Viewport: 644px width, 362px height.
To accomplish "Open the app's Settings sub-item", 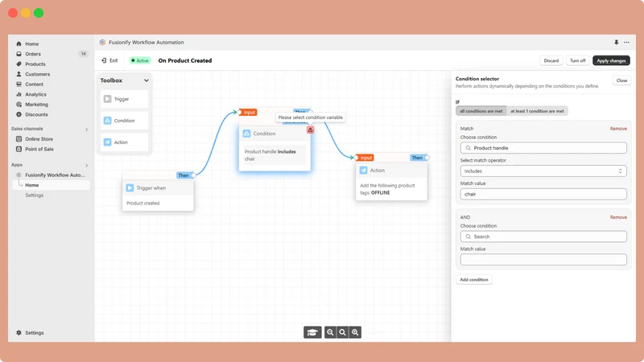I will pyautogui.click(x=34, y=195).
